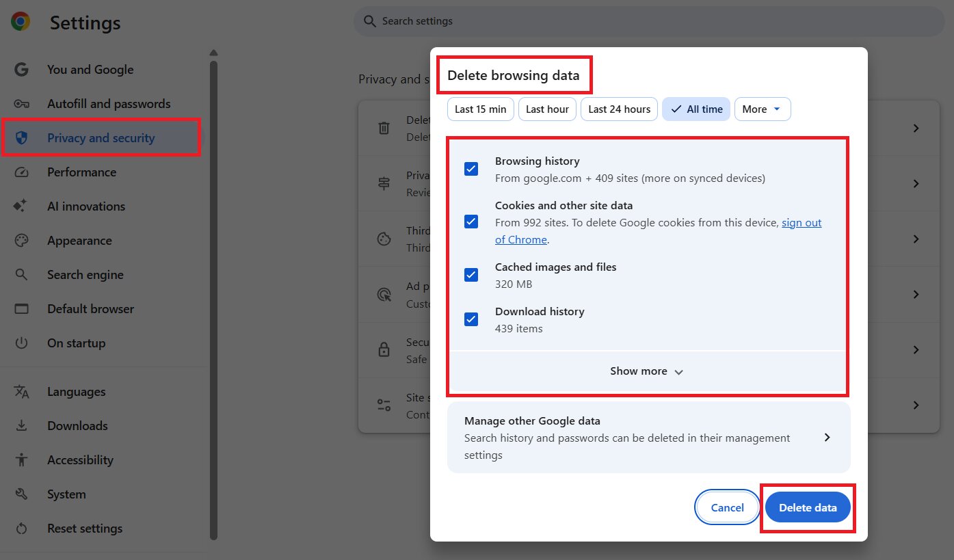Follow the sign out of Chrome link
The image size is (954, 560).
pyautogui.click(x=658, y=231)
